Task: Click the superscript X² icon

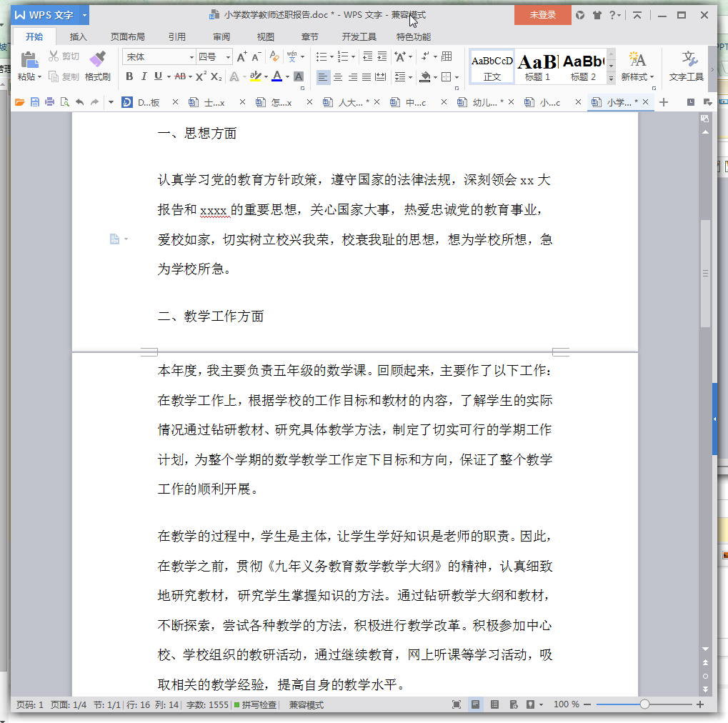Action: [201, 76]
